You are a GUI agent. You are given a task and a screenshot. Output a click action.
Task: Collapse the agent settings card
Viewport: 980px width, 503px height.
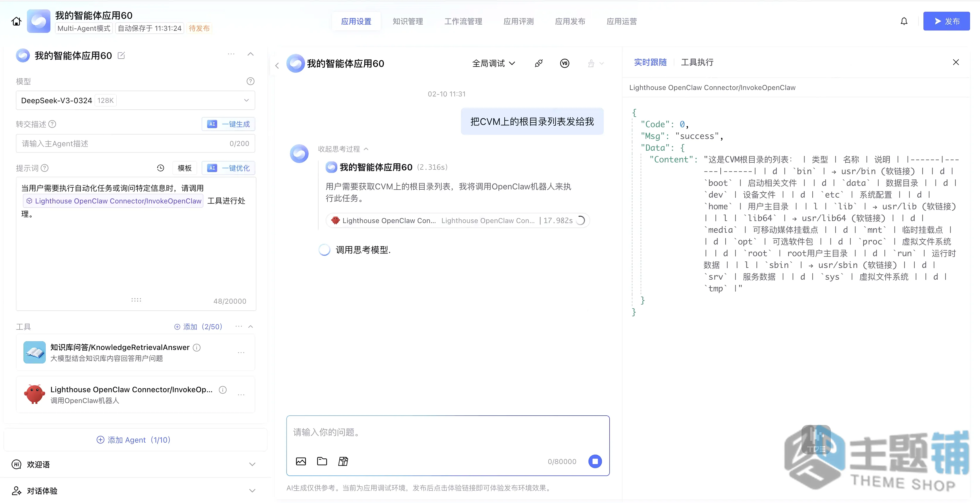250,54
